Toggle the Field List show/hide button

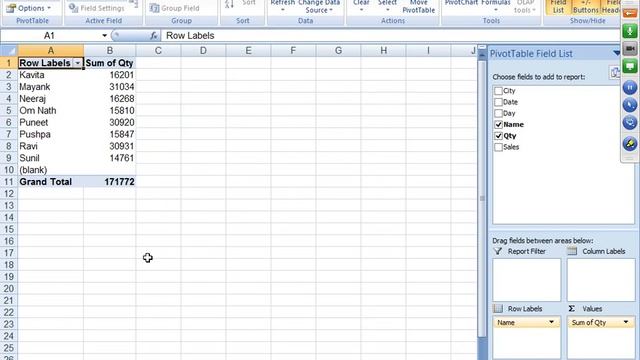(558, 7)
